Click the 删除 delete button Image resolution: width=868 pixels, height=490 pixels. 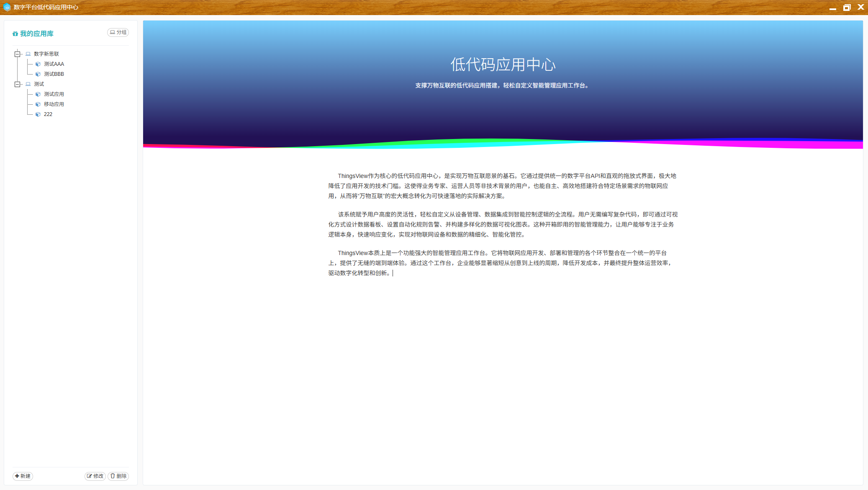tap(118, 476)
